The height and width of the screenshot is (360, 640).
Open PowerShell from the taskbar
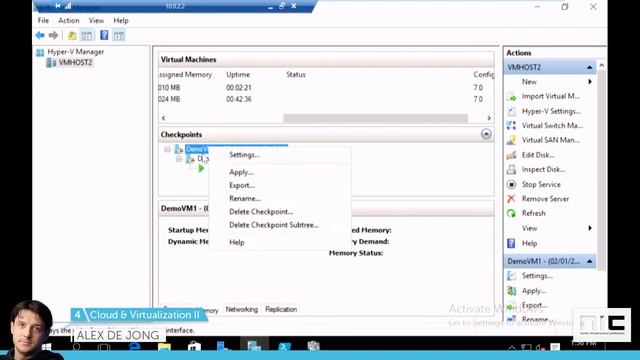pos(284,347)
